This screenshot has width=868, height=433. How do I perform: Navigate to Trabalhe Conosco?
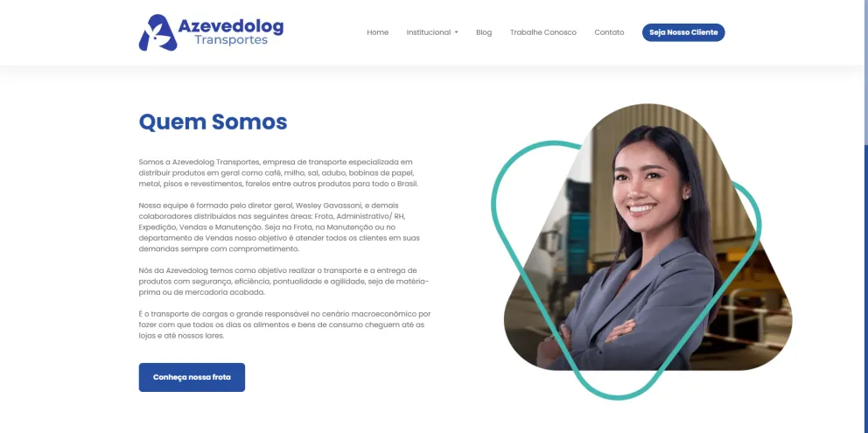coord(543,32)
